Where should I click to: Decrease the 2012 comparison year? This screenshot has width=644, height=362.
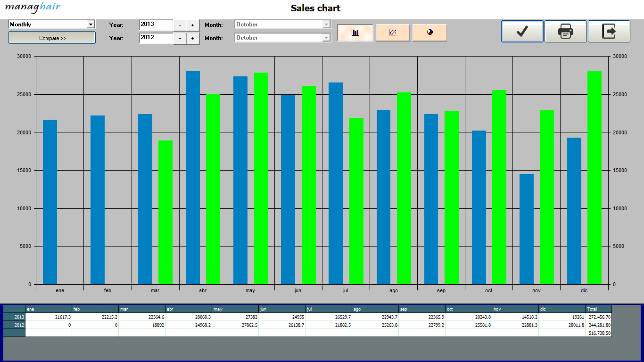(x=180, y=38)
